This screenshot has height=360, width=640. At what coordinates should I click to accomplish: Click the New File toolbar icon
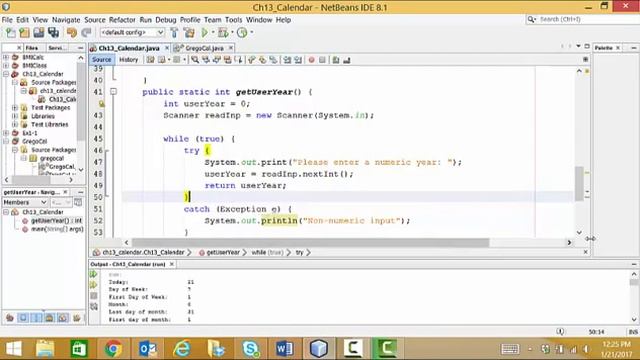[x=10, y=32]
